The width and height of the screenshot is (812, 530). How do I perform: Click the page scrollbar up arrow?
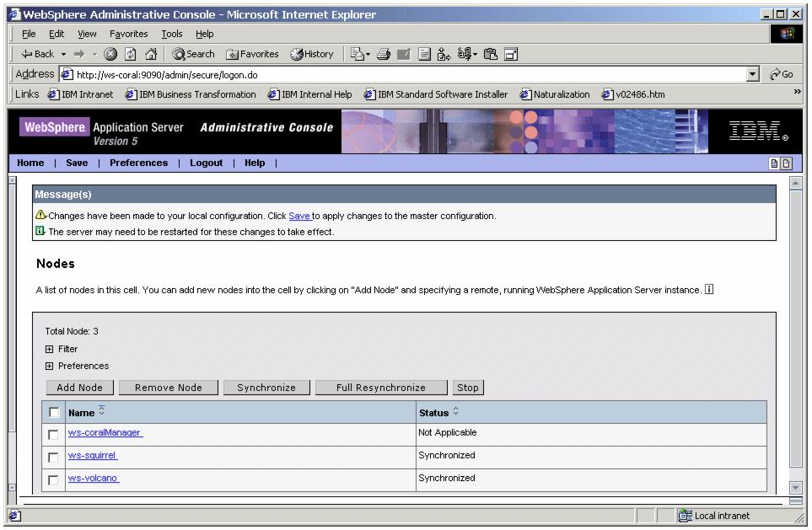[795, 183]
